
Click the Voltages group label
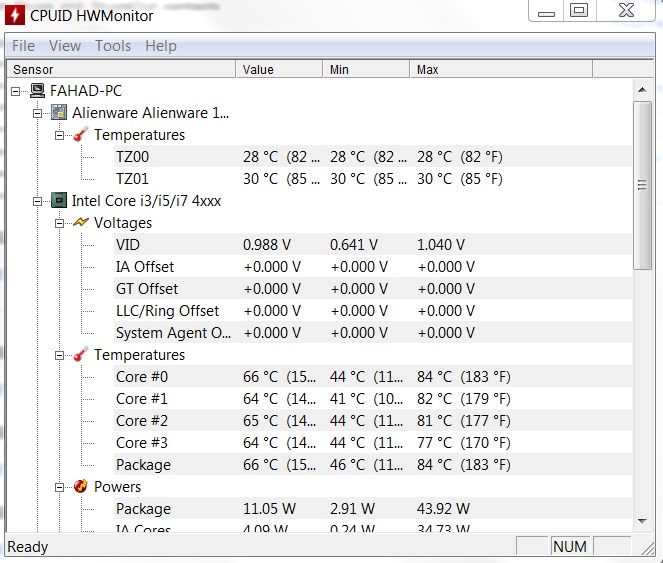[123, 222]
